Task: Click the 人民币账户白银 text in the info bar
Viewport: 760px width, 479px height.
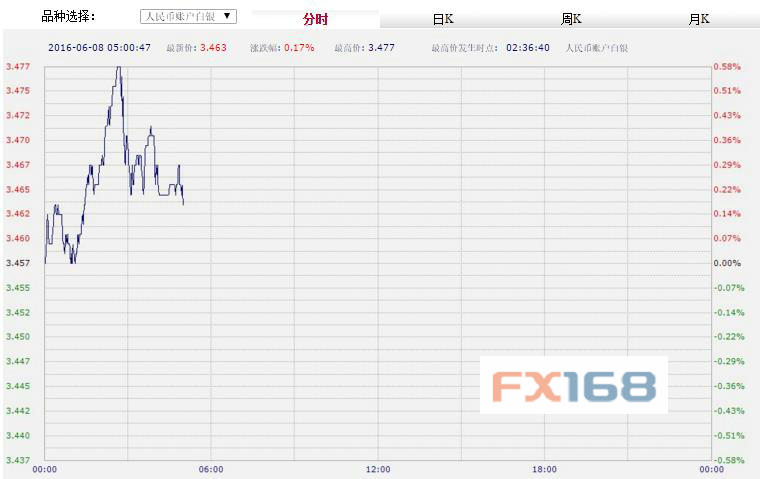Action: [x=601, y=47]
